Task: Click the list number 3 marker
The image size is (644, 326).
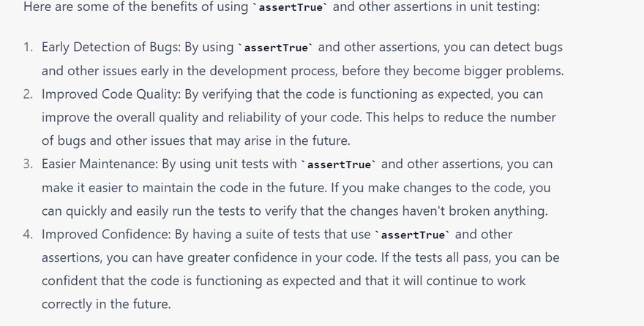Action: pyautogui.click(x=28, y=164)
